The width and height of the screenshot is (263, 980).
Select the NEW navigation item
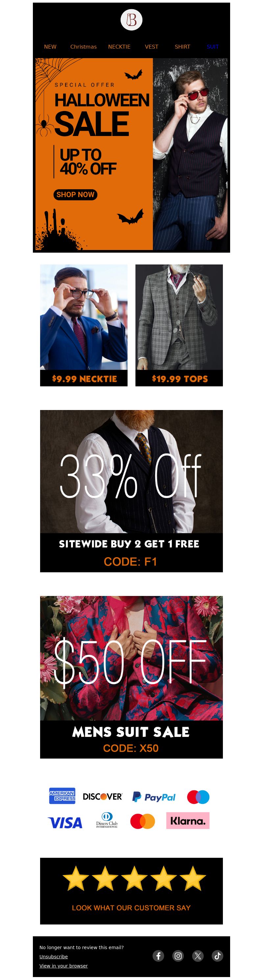[50, 47]
